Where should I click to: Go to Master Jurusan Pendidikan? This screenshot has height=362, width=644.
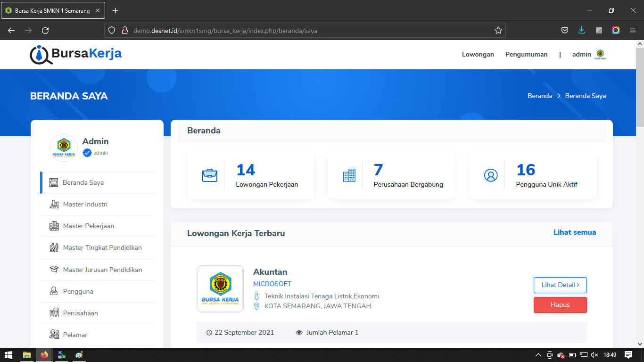pyautogui.click(x=102, y=270)
